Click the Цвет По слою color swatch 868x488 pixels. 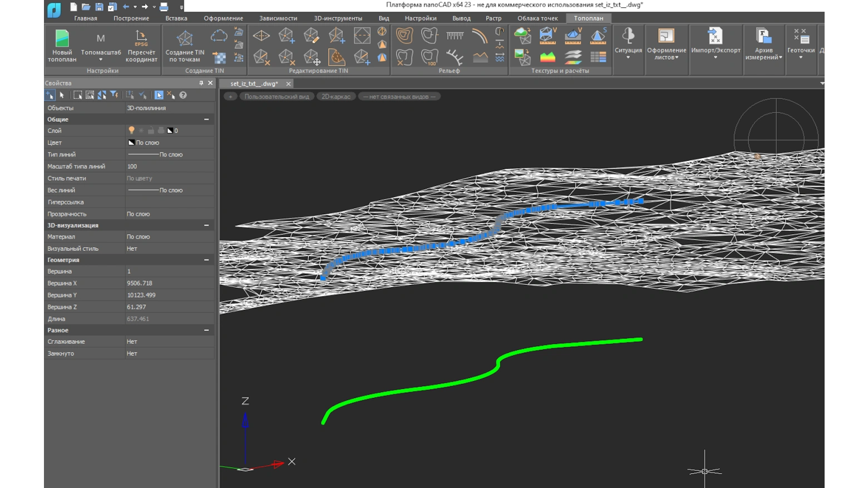tap(131, 143)
